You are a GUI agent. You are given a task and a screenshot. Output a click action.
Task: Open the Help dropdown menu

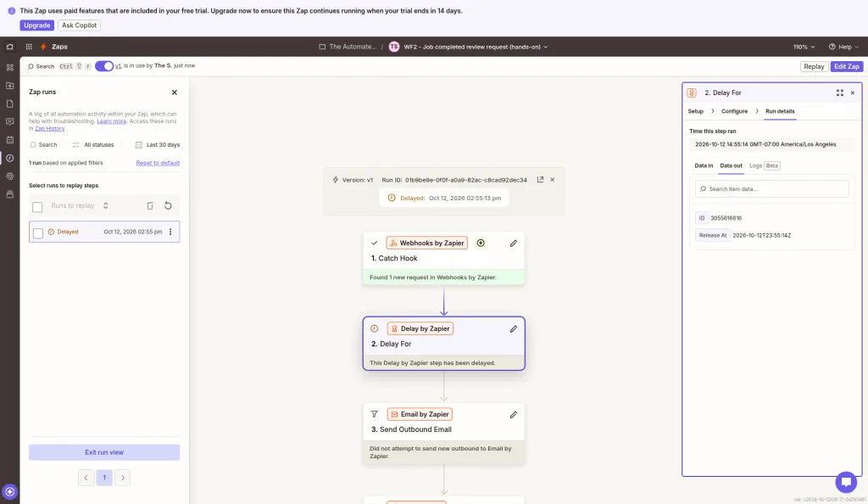pos(843,47)
